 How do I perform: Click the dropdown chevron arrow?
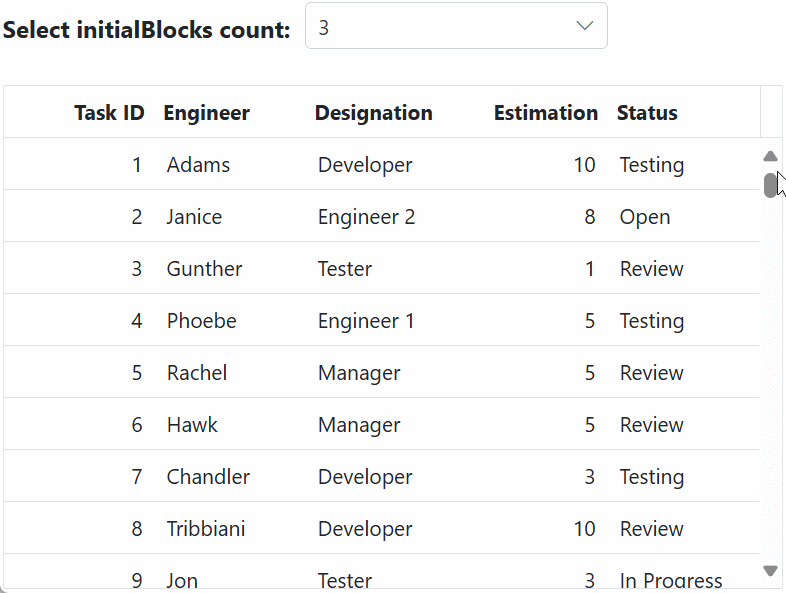(584, 26)
